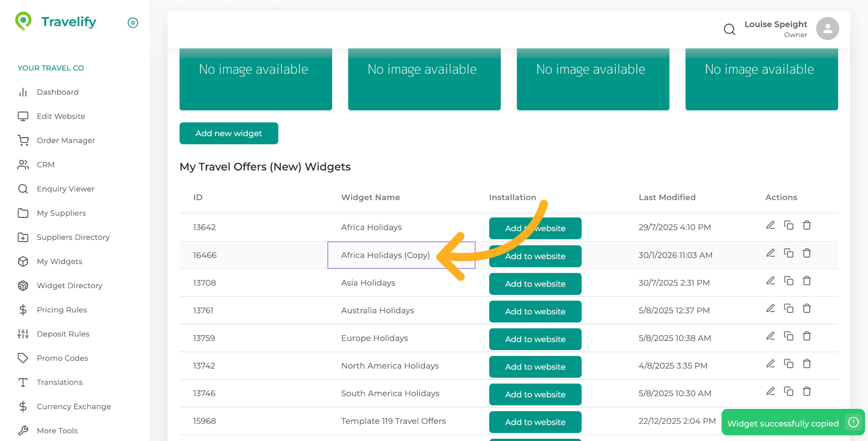The image size is (868, 441).
Task: Open the Order Manager cart icon
Action: 23,140
